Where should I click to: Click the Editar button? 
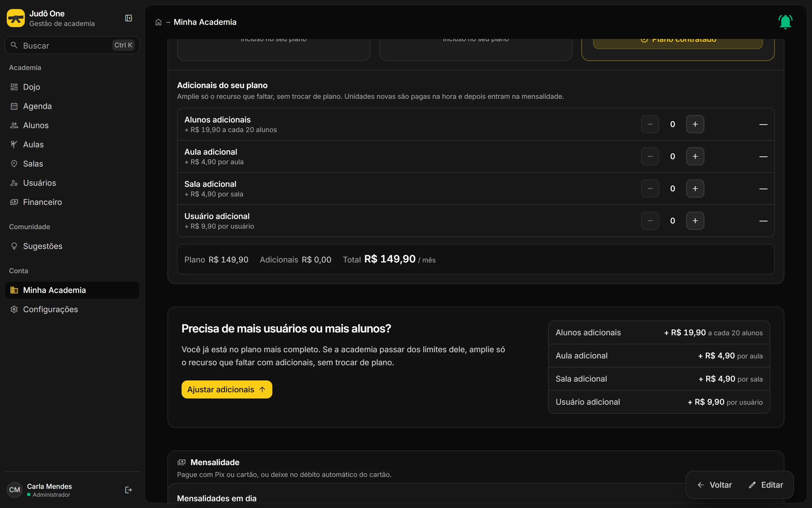coord(766,485)
